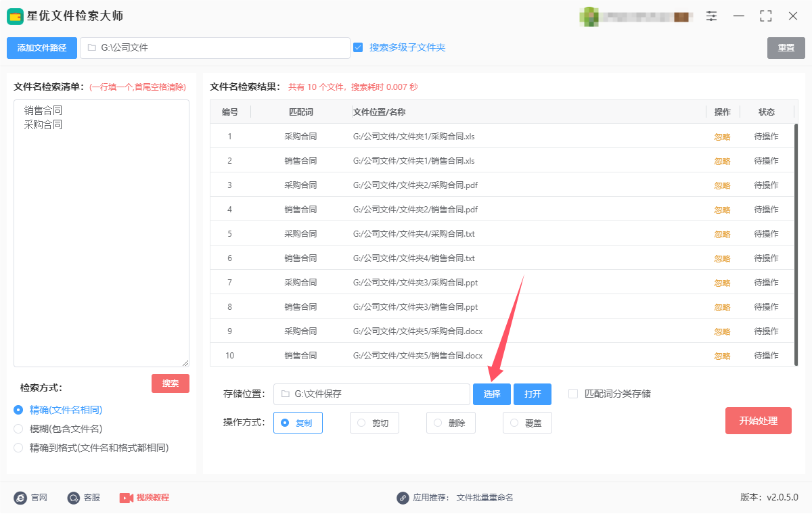Select 精确(文件名相同) search mode

(18, 410)
